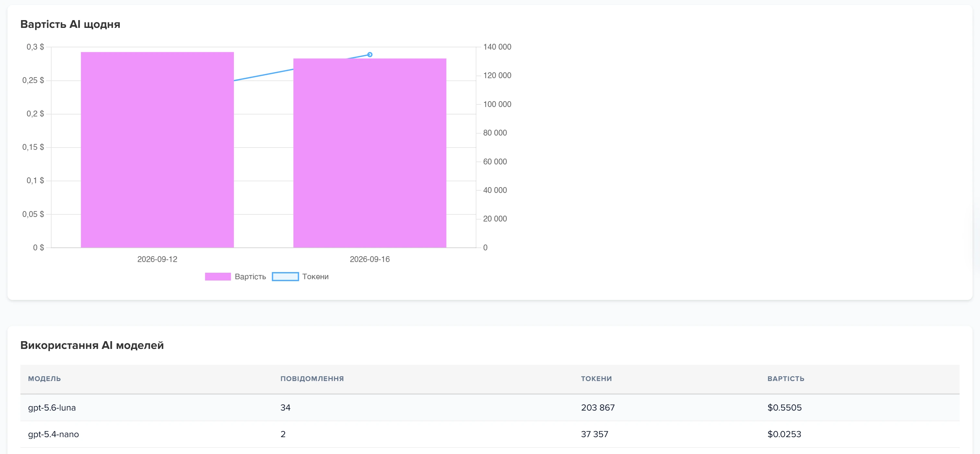Click the Токени legend label

316,277
